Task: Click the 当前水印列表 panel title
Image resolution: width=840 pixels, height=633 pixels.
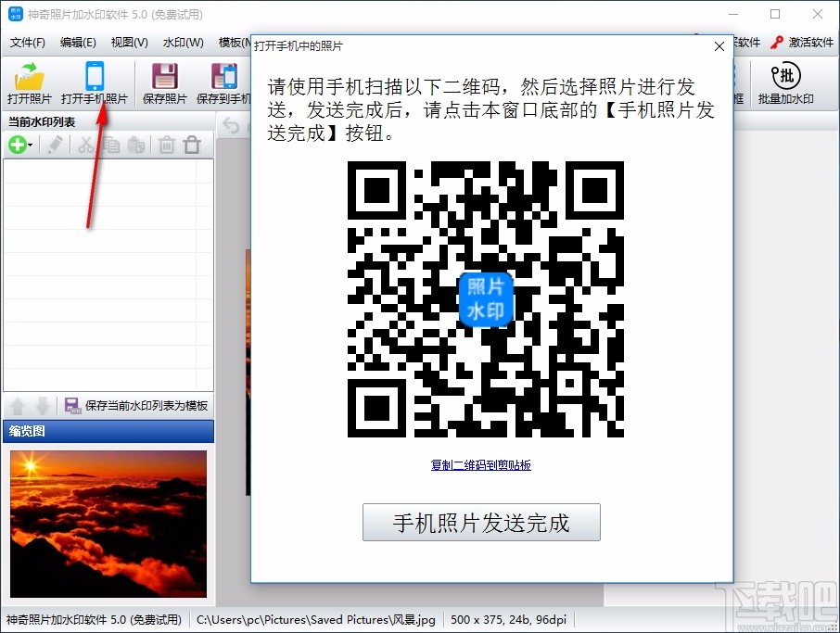Action: (42, 122)
